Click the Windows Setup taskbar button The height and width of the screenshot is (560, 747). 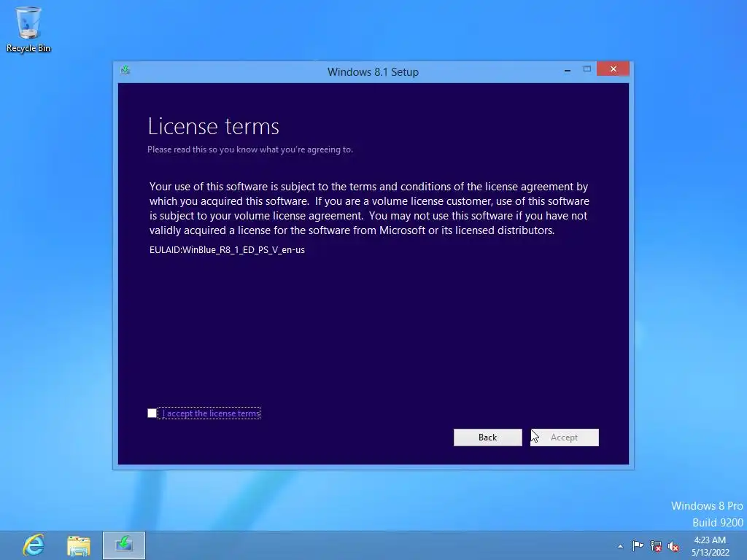point(124,545)
